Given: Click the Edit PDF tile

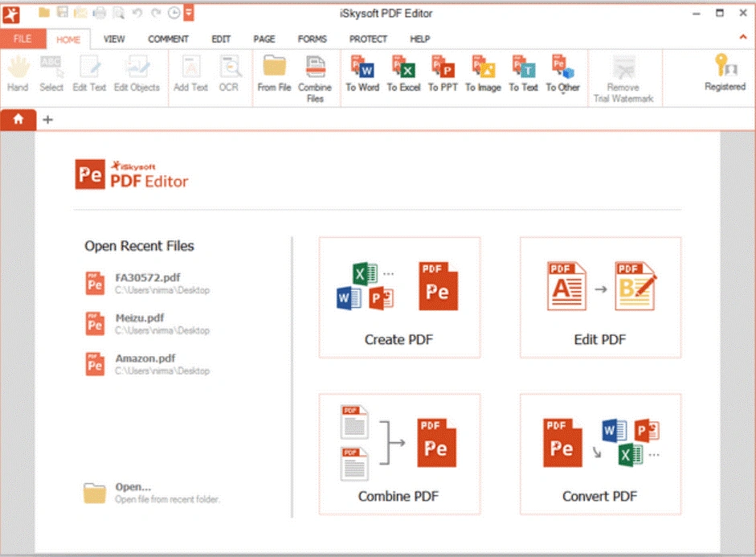Looking at the screenshot, I should (x=600, y=297).
